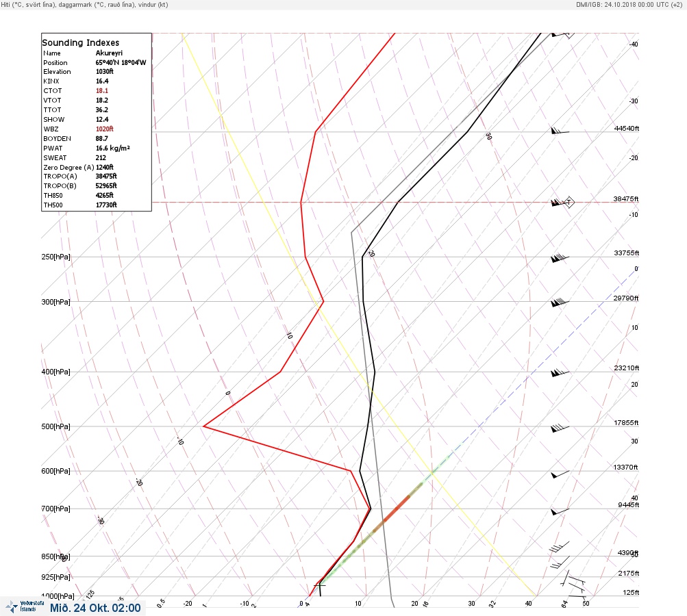Click the SWEAT value 212
Screen dimensions: 687x616
pyautogui.click(x=101, y=157)
